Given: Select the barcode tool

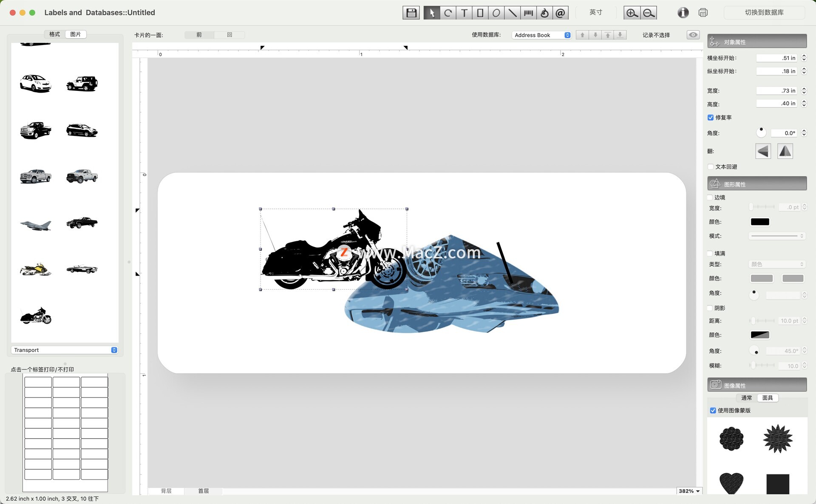Looking at the screenshot, I should click(528, 13).
